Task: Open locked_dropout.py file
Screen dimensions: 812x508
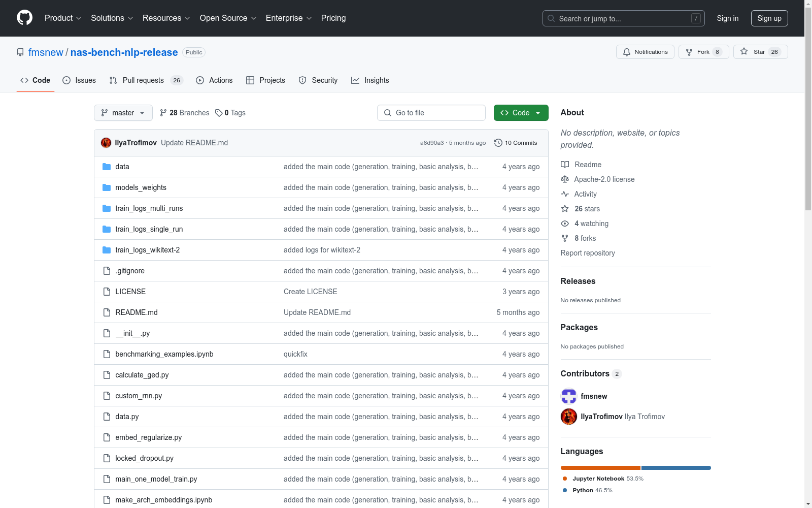Action: (145, 458)
